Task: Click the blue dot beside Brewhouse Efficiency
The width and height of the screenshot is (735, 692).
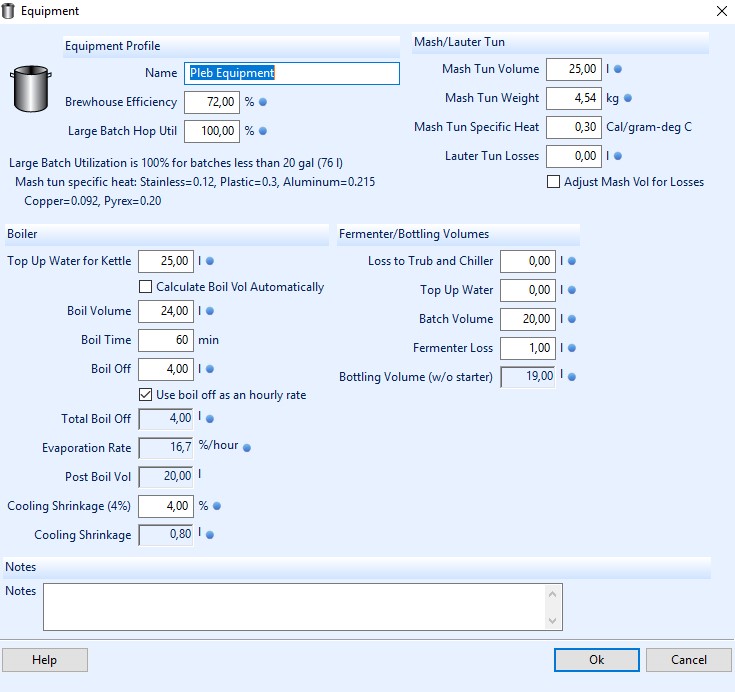Action: coord(263,102)
